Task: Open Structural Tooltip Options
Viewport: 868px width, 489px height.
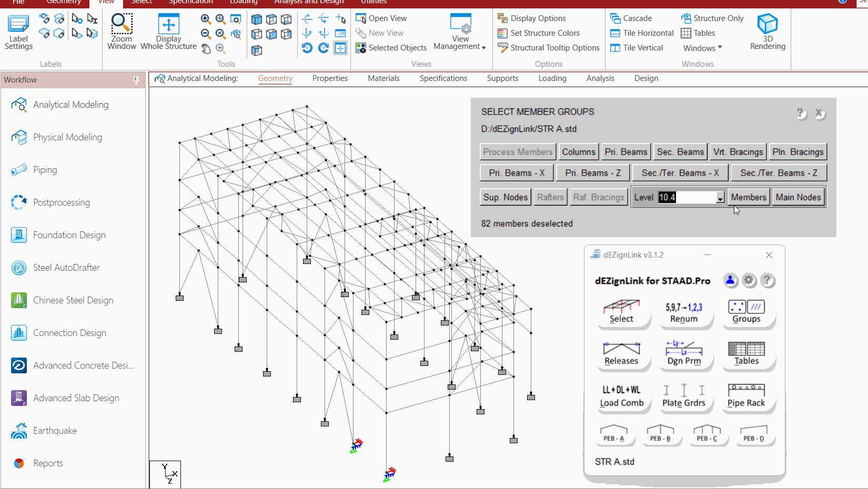Action: [549, 48]
